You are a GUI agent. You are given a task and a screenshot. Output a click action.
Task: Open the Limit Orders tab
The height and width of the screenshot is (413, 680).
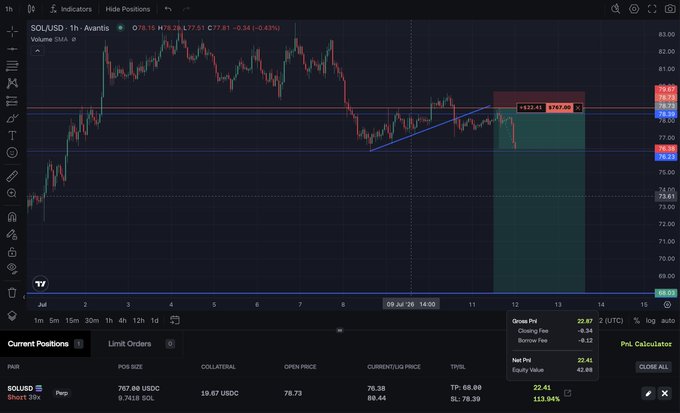140,344
